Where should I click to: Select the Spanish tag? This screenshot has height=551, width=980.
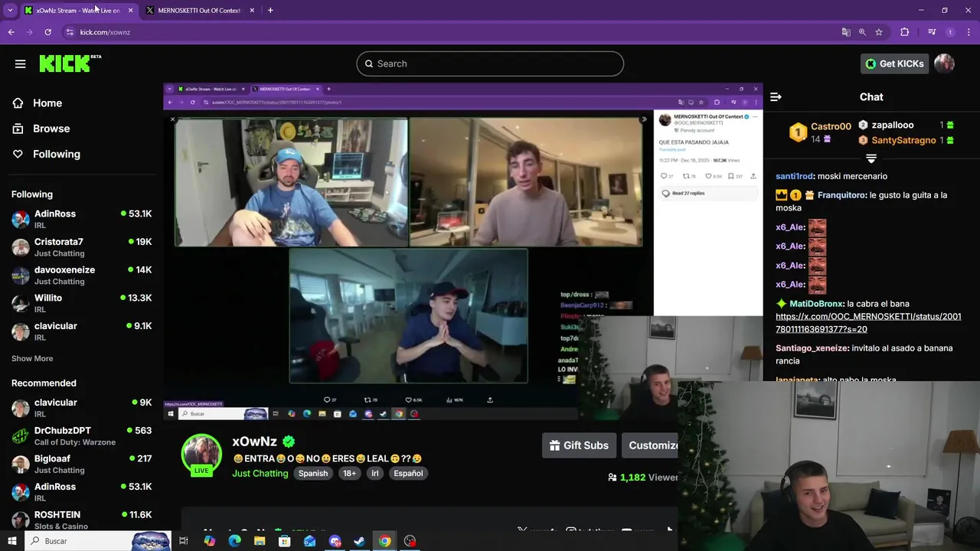[x=312, y=473]
